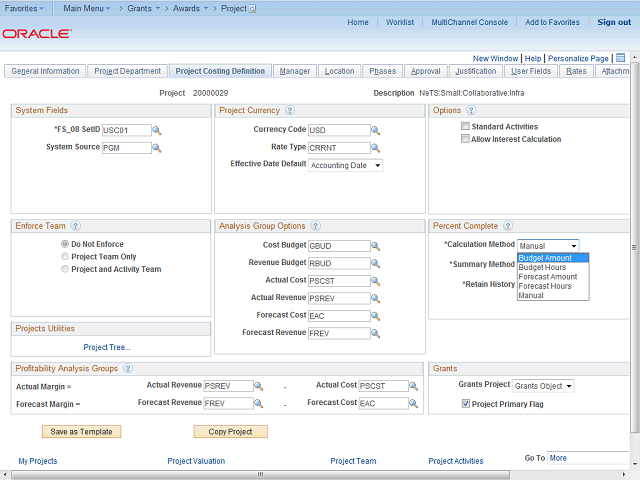
Task: Open lookup for Cost Budget field
Action: tap(376, 245)
